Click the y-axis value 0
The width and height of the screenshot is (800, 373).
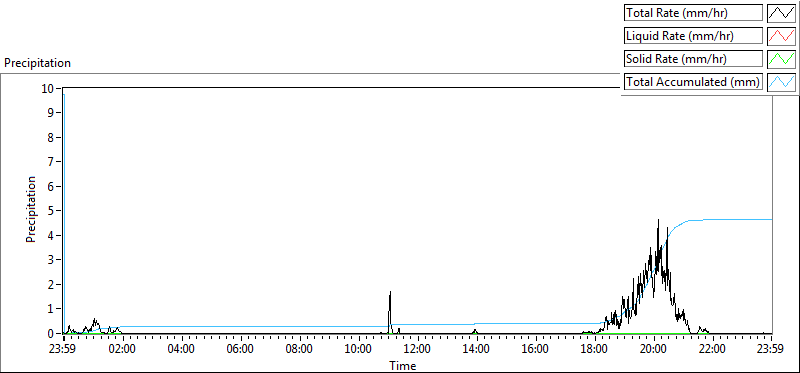[51, 333]
